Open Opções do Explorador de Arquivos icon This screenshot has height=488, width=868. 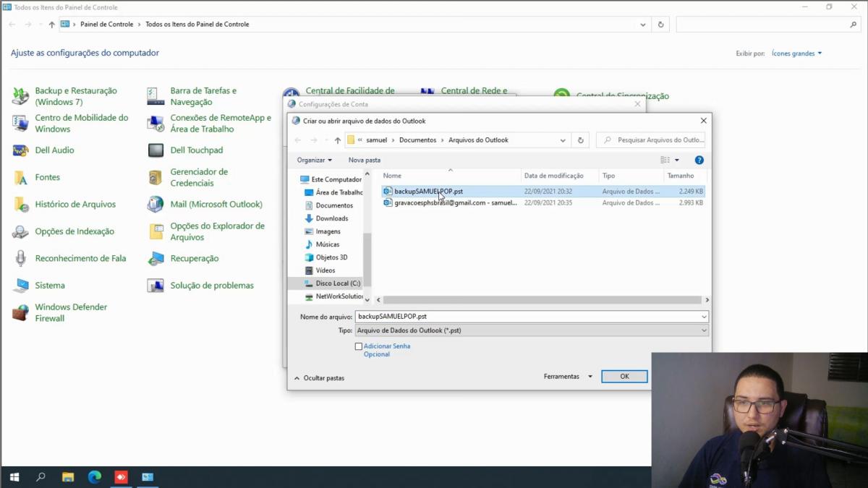click(x=156, y=231)
